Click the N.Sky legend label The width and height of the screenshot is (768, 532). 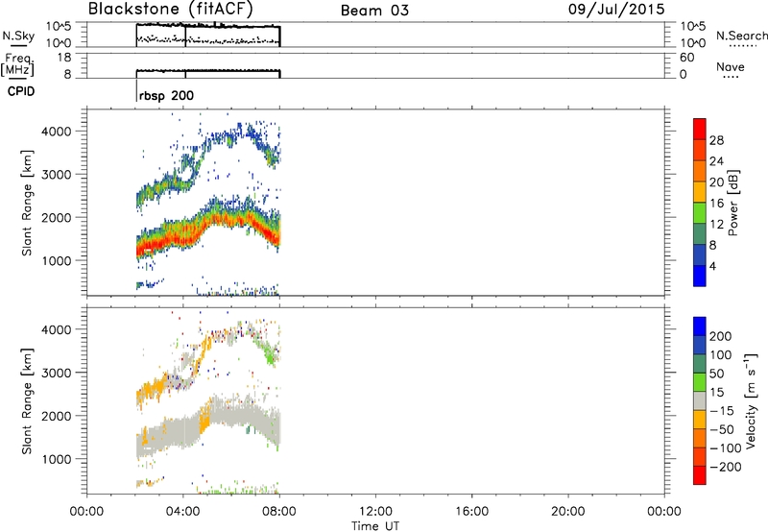click(x=18, y=36)
